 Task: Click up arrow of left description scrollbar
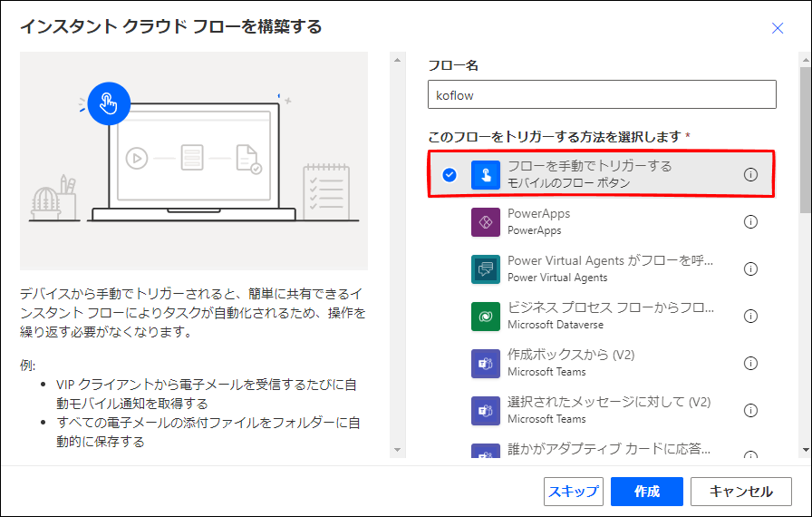click(x=397, y=60)
